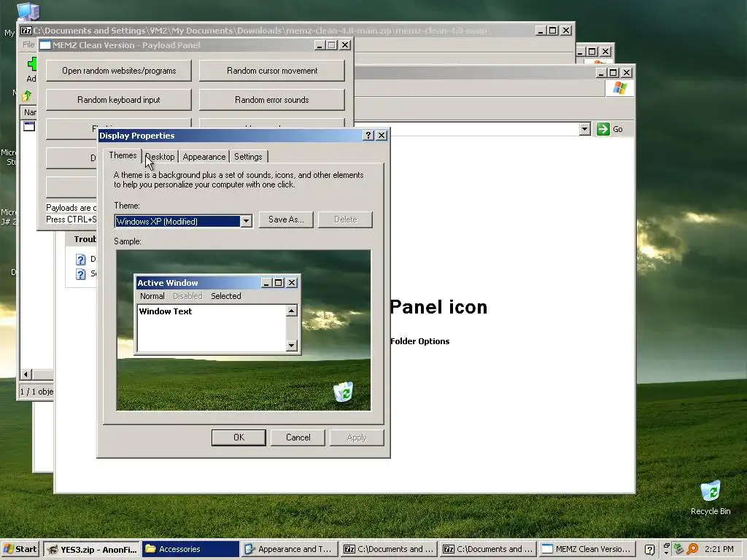Switch to YES3.zip - AnonFi... taskbar item
The width and height of the screenshot is (747, 560).
92,549
